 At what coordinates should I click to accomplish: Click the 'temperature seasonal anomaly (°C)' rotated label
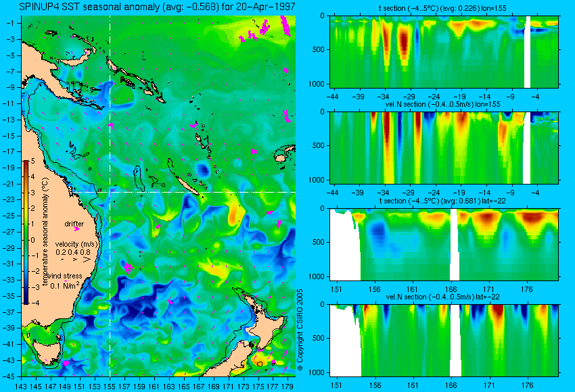coord(45,232)
